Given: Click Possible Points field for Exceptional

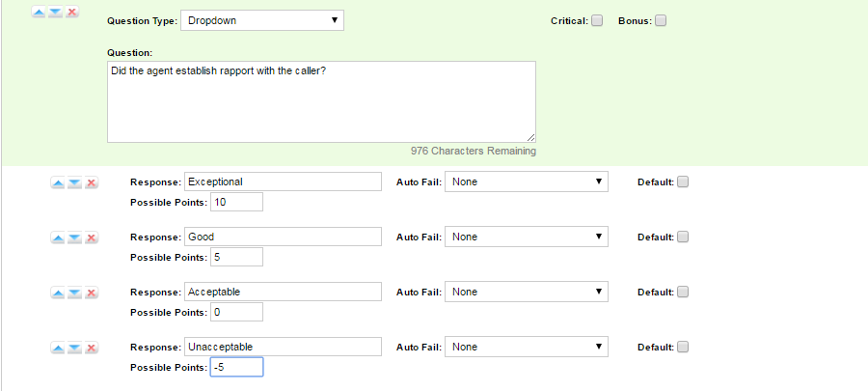Looking at the screenshot, I should point(235,202).
